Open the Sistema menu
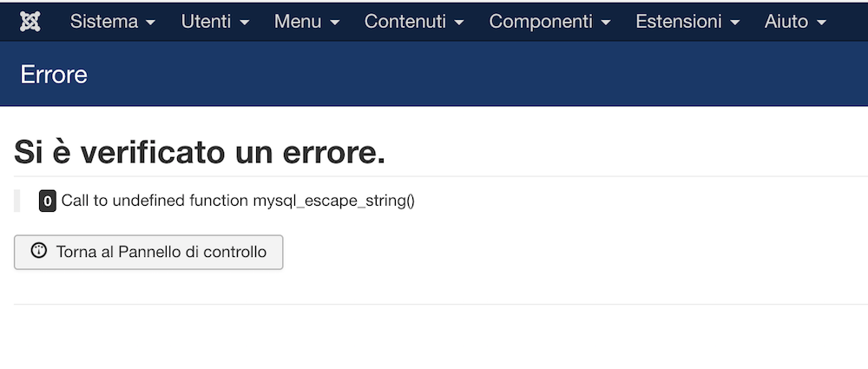The width and height of the screenshot is (868, 369). (112, 22)
